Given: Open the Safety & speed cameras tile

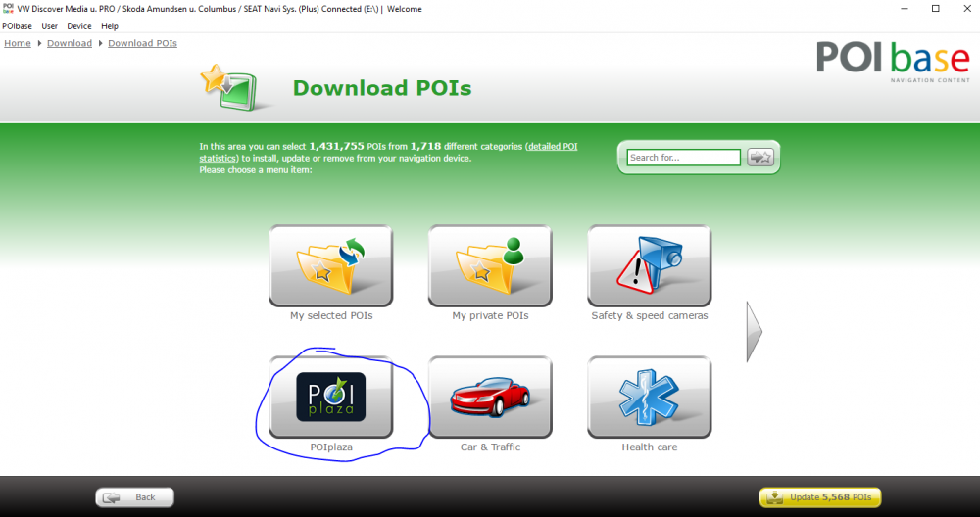Looking at the screenshot, I should click(x=650, y=265).
